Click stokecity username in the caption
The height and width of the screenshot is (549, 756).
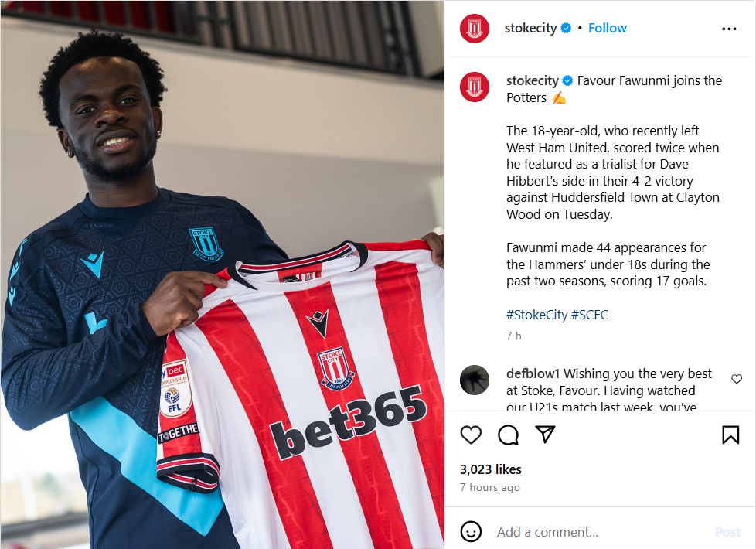pos(533,80)
